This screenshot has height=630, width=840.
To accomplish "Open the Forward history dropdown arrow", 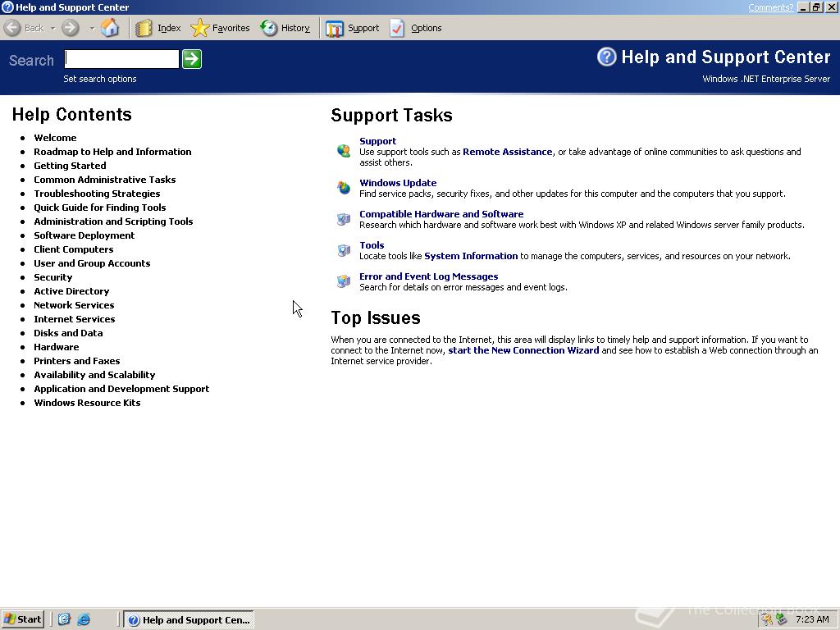I will pos(92,29).
